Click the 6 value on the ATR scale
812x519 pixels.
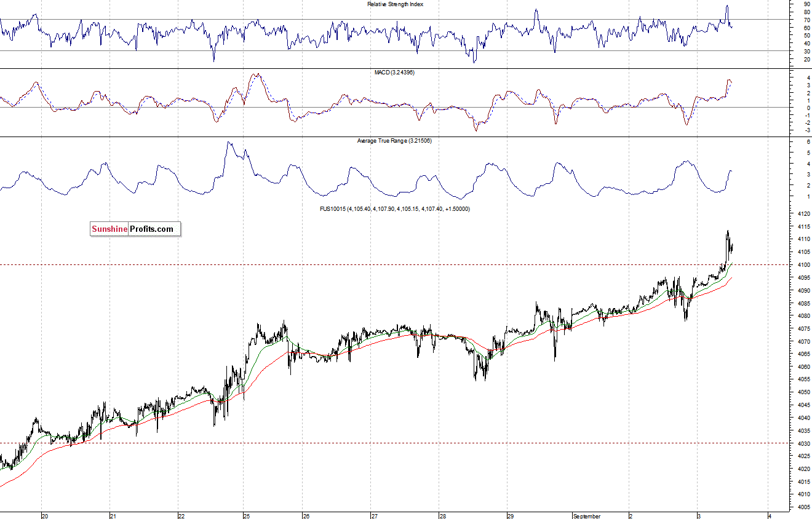pyautogui.click(x=808, y=142)
